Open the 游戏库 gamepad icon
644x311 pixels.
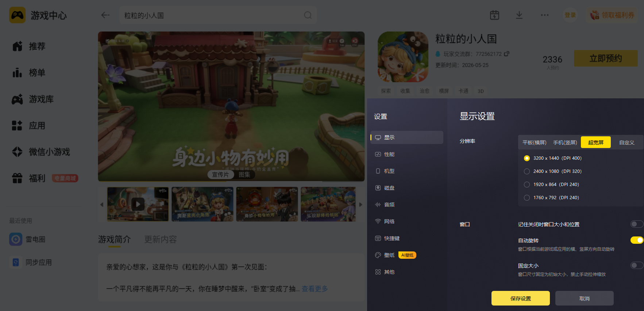point(17,99)
